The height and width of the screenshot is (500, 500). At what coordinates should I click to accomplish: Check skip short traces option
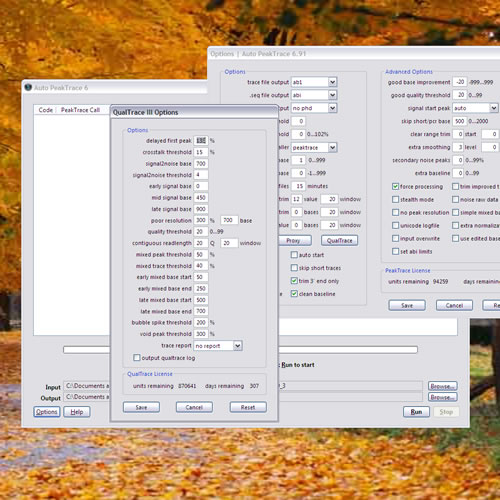click(294, 268)
